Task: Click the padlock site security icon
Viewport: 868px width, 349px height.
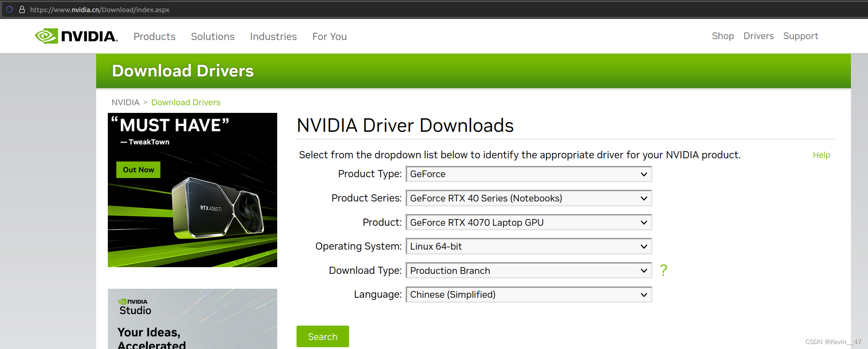Action: click(22, 9)
